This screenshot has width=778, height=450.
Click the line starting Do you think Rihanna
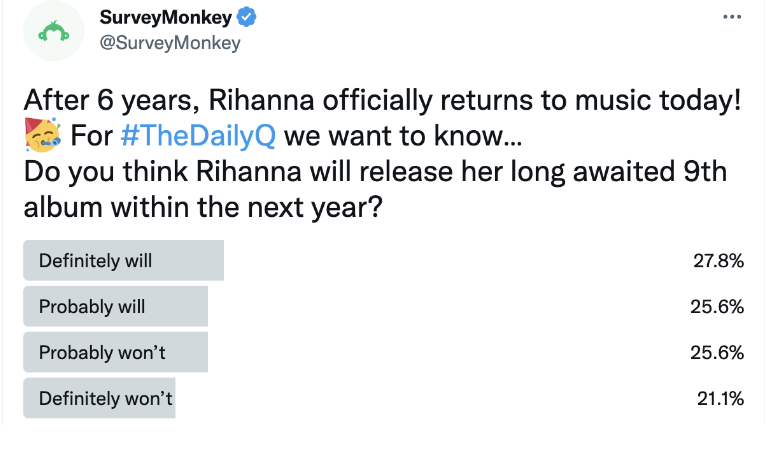pos(376,172)
